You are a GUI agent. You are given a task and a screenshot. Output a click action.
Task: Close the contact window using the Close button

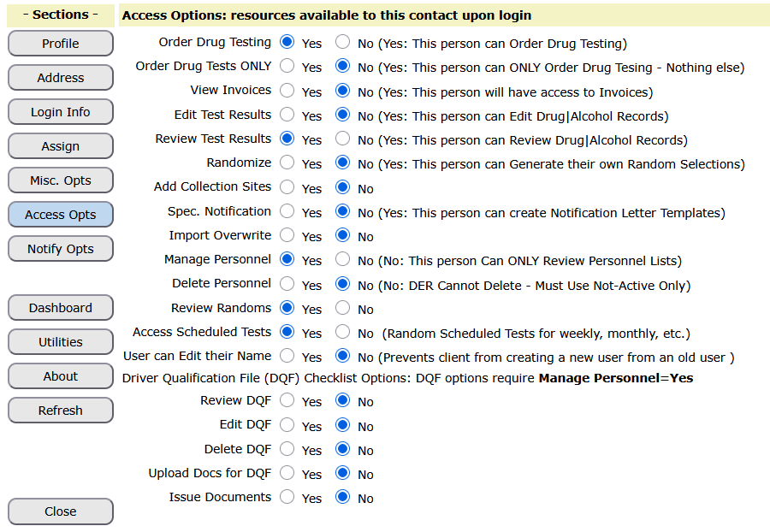61,511
